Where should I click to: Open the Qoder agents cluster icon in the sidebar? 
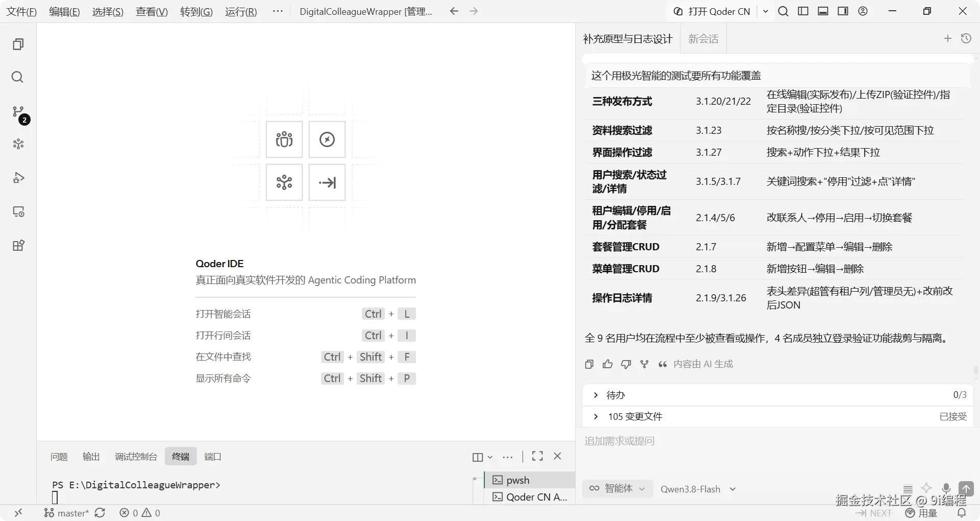18,144
